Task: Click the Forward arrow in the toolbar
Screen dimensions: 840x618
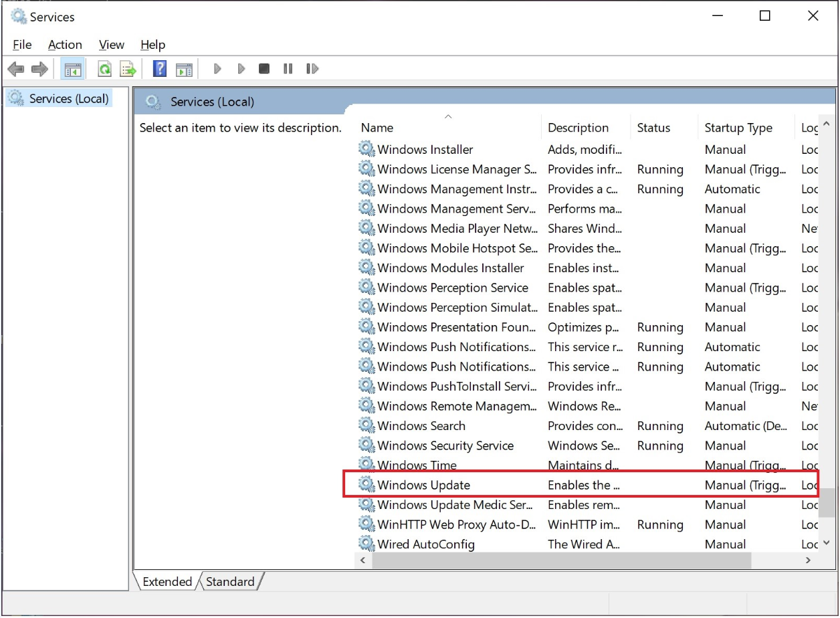Action: (39, 69)
